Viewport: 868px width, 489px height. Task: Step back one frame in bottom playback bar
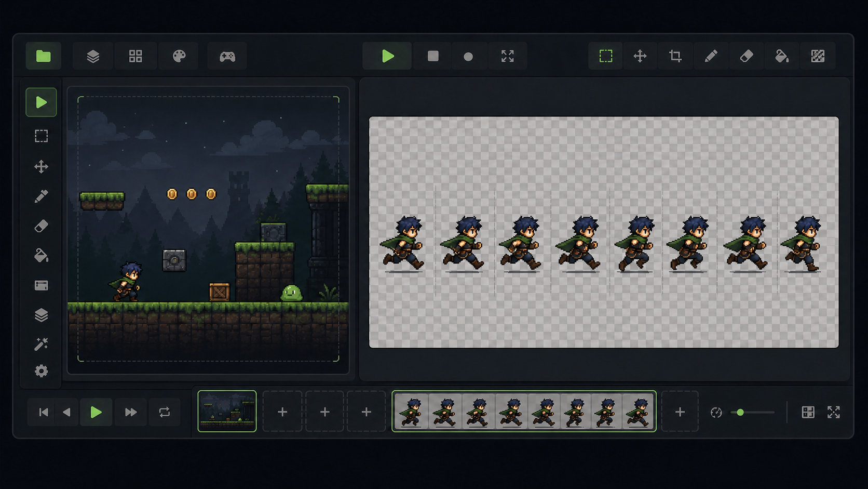(x=66, y=412)
